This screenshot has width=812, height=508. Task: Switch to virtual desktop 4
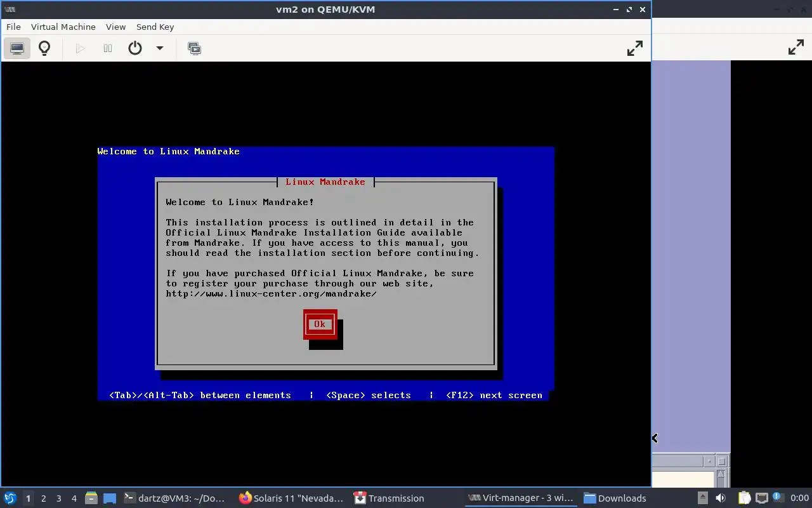tap(74, 498)
